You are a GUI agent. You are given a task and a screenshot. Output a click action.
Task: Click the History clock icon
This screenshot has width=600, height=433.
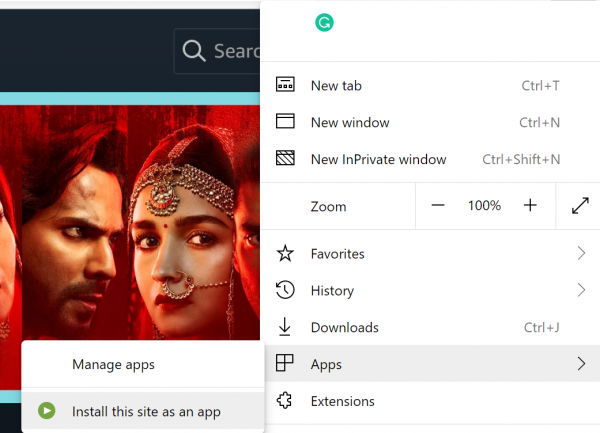[x=285, y=290]
